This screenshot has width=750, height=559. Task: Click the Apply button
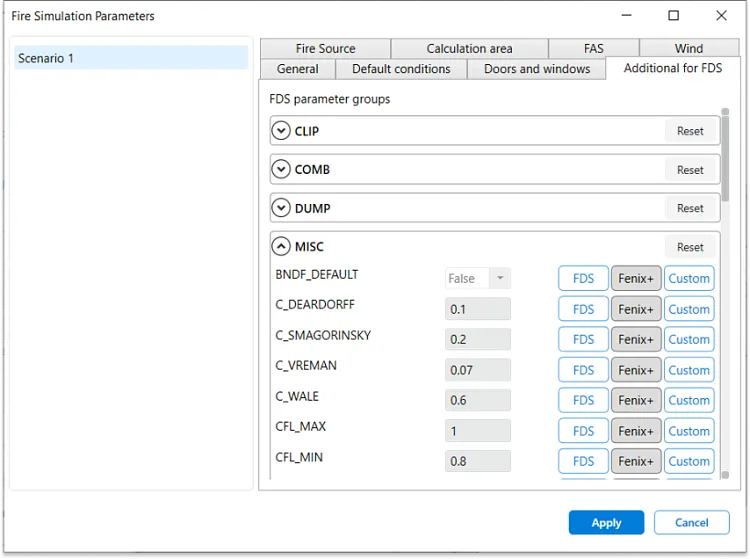coord(606,522)
